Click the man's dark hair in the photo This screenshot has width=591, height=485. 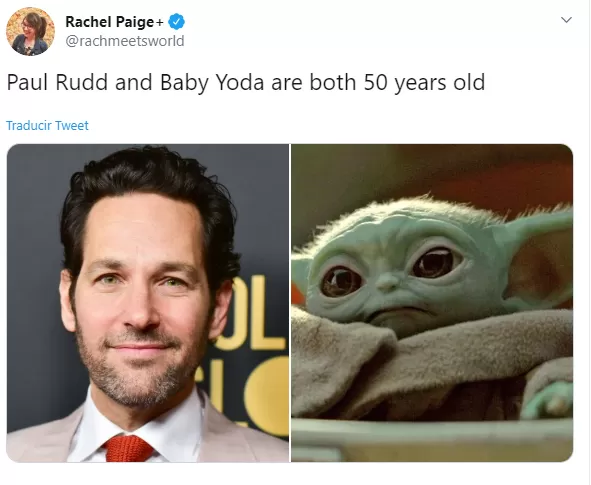(x=149, y=179)
